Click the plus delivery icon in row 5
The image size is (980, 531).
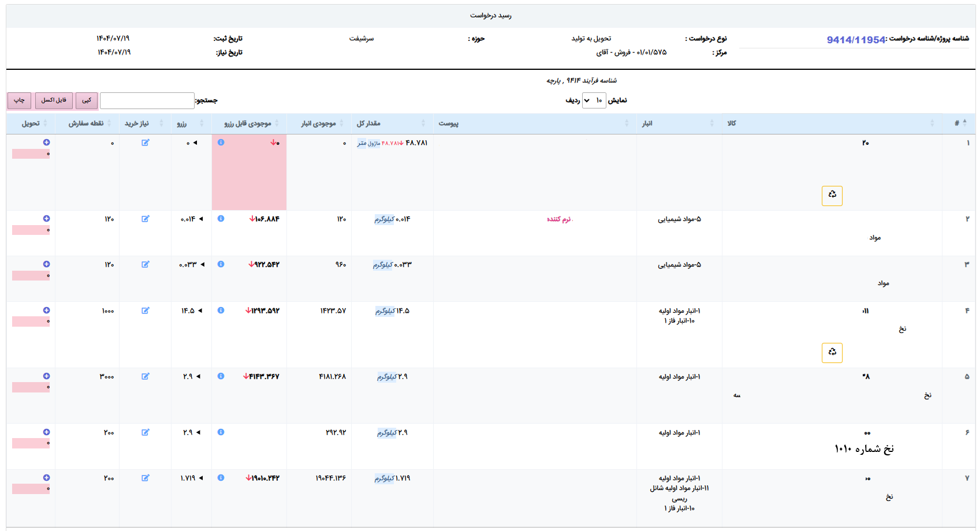46,376
